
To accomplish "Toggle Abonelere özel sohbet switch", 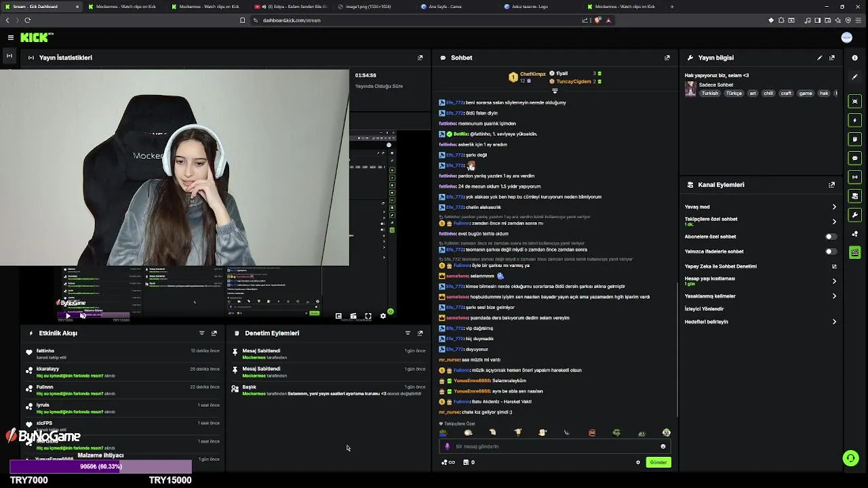I will click(830, 237).
